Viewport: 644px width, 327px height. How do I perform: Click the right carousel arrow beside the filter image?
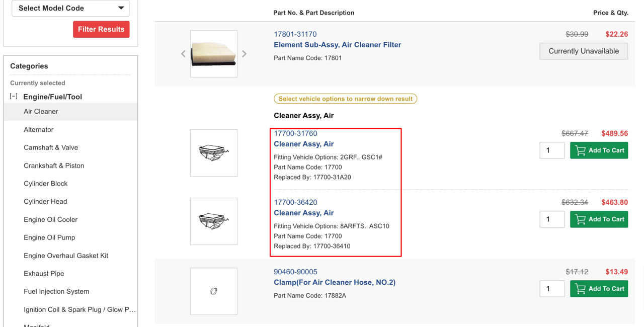(x=244, y=53)
